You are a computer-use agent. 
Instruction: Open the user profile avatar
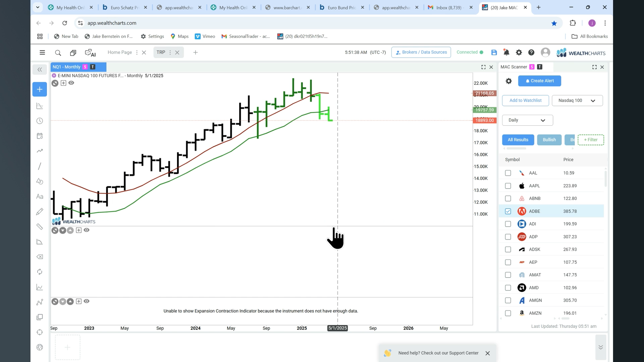(x=545, y=52)
